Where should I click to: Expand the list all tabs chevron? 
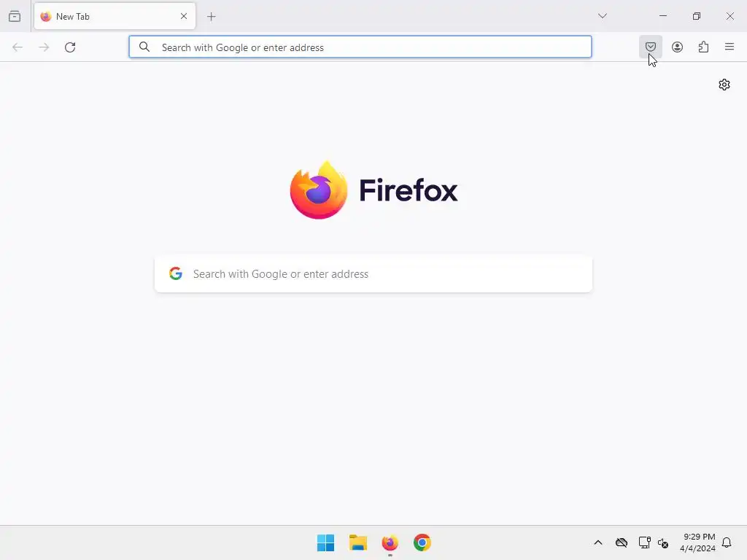point(602,16)
